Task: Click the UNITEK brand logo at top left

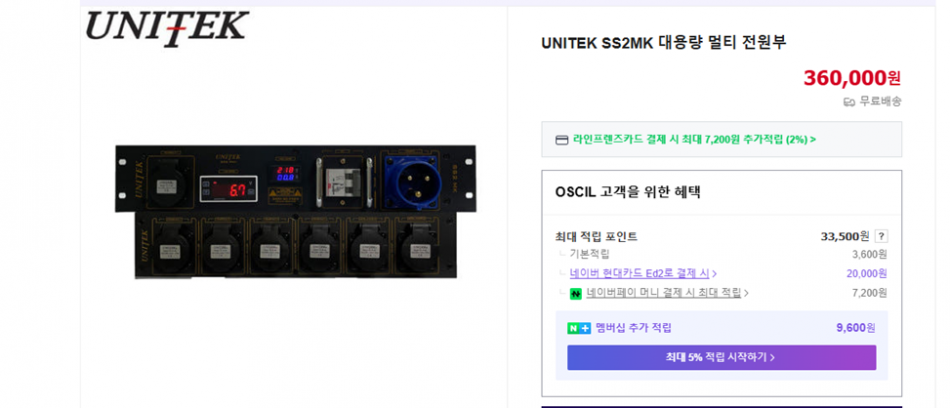Action: coord(167,27)
